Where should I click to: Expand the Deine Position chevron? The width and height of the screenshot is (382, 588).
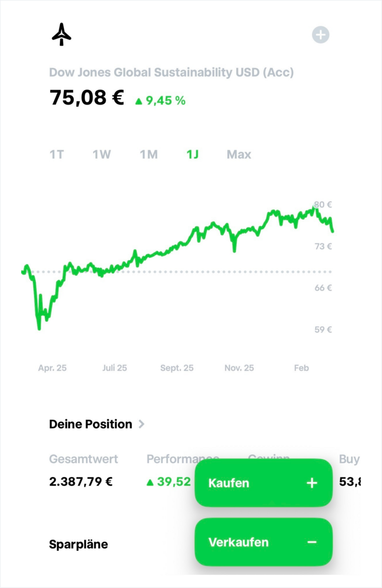(x=142, y=424)
